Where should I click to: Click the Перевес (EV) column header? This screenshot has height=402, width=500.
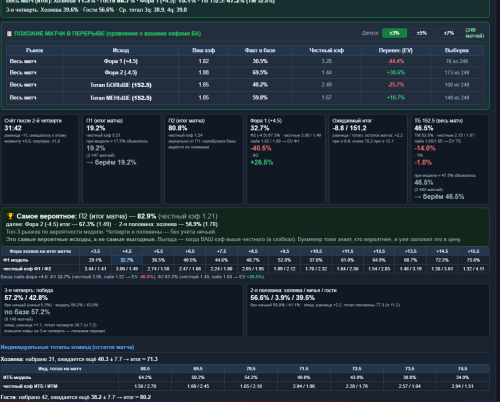(396, 50)
